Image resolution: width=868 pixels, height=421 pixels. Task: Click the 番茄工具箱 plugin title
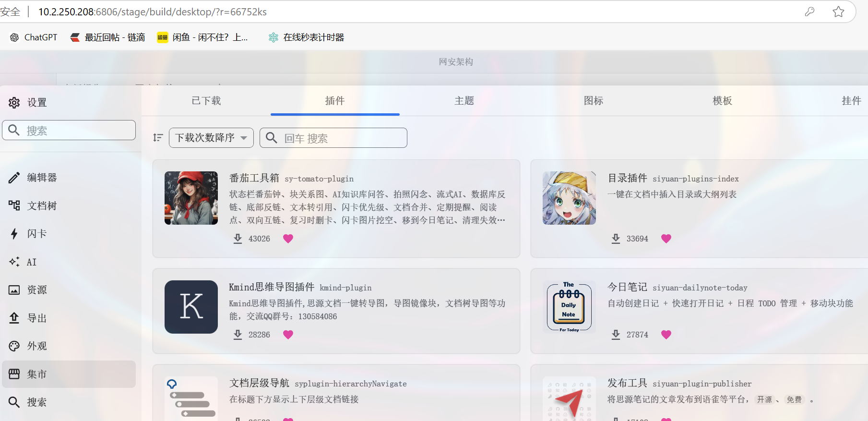[x=254, y=178]
